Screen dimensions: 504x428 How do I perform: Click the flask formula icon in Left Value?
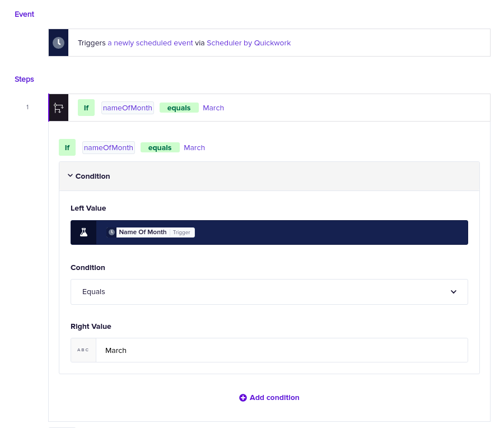83,232
